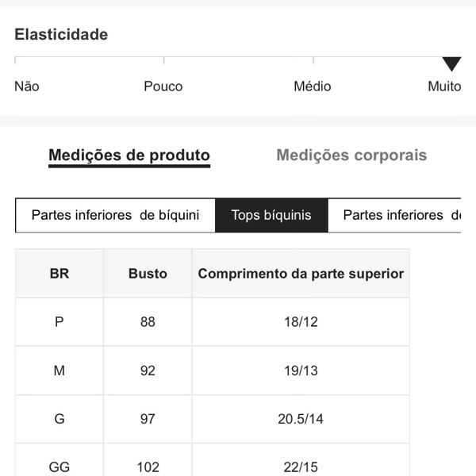Switch to the Medições corporais tab

pos(351,155)
